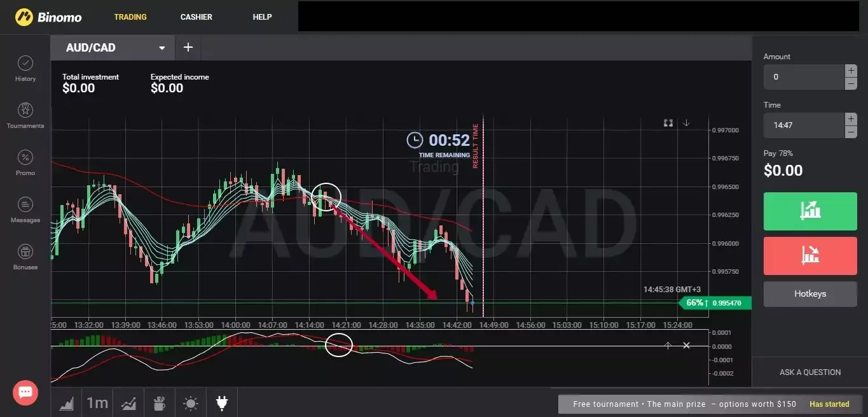This screenshot has width=868, height=417.
Task: Increase the Amount value
Action: pos(851,71)
